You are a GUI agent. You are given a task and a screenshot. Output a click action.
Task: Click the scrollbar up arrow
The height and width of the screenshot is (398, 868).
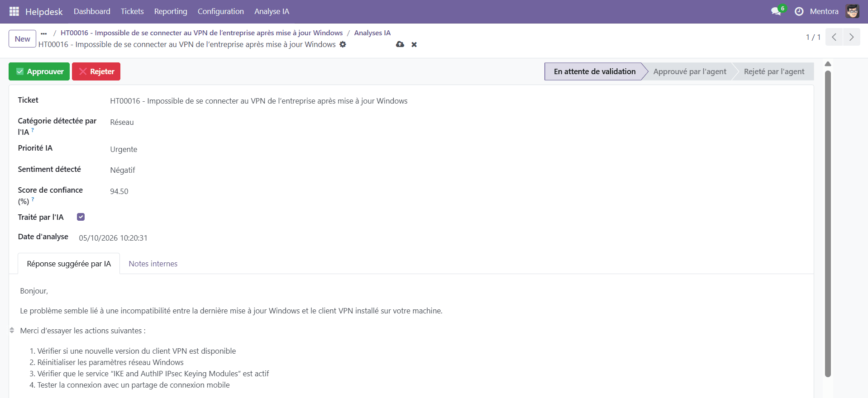coord(828,64)
